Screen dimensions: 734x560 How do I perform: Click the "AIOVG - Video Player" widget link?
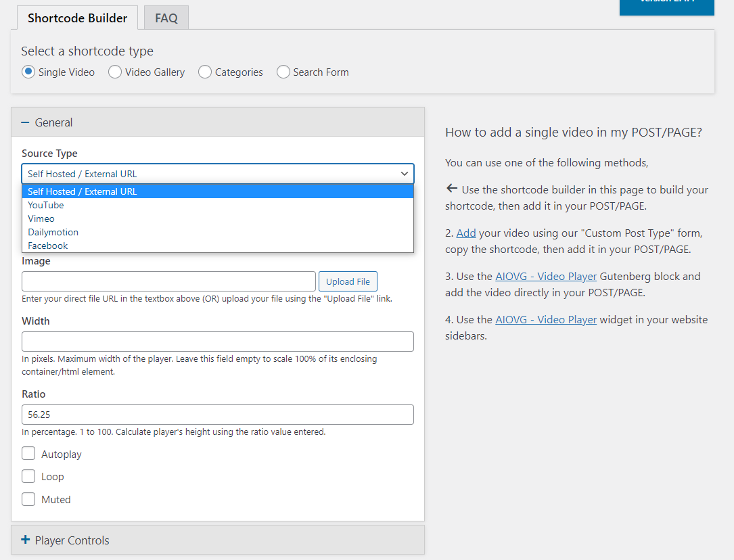[546, 319]
